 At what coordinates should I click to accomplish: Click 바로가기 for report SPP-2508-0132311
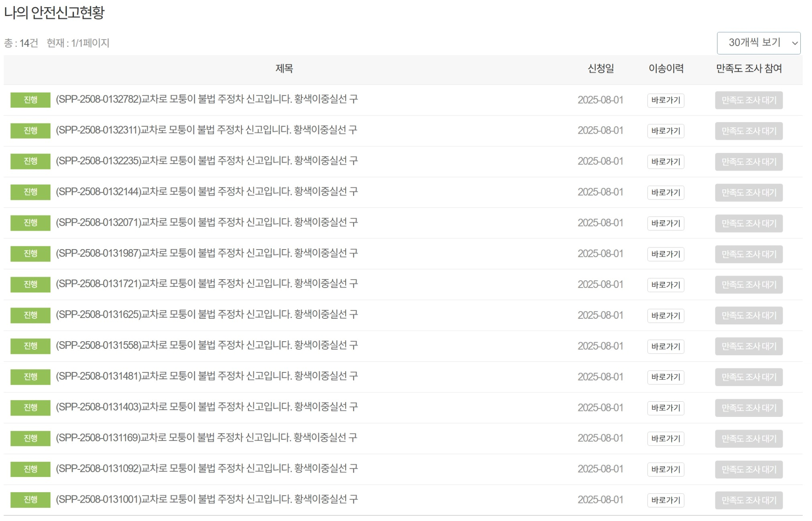(x=666, y=131)
